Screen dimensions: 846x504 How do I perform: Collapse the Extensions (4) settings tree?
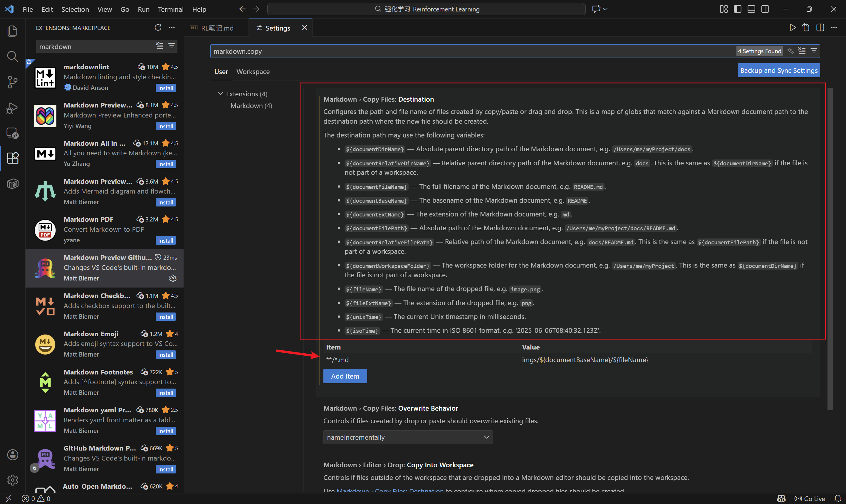[x=220, y=94]
